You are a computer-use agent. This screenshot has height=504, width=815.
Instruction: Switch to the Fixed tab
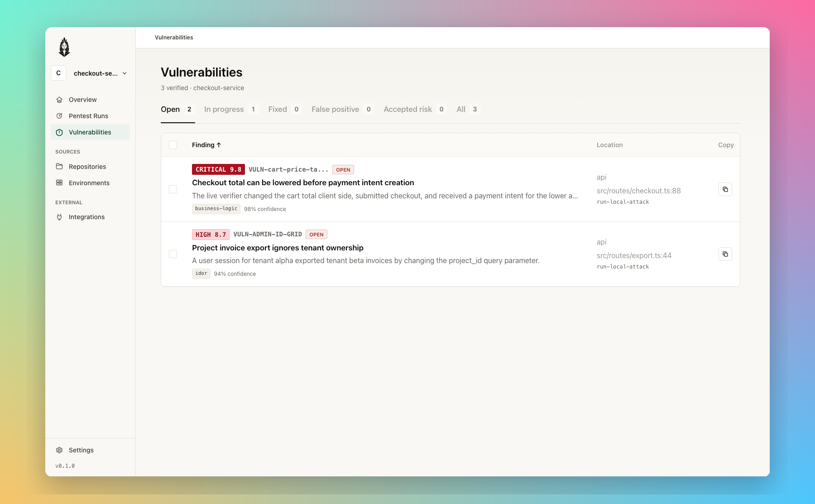pyautogui.click(x=285, y=109)
